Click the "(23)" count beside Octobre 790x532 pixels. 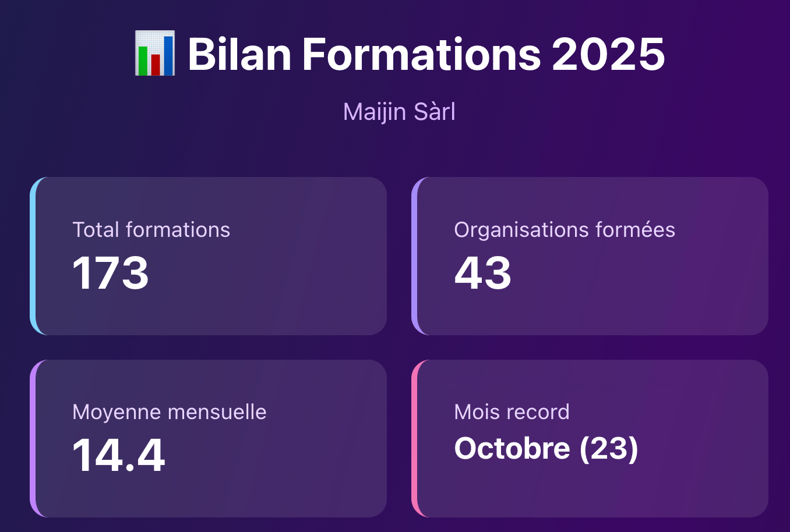(x=609, y=449)
